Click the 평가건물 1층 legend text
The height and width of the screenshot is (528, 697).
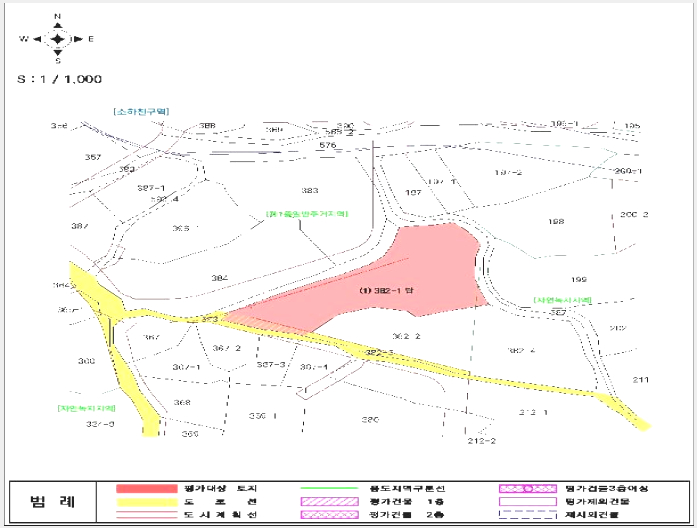407,502
